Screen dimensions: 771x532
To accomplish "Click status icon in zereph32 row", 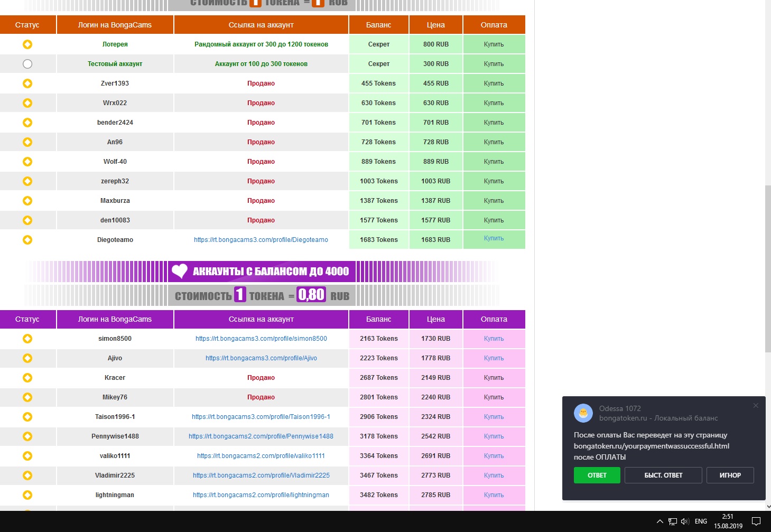I will point(27,181).
